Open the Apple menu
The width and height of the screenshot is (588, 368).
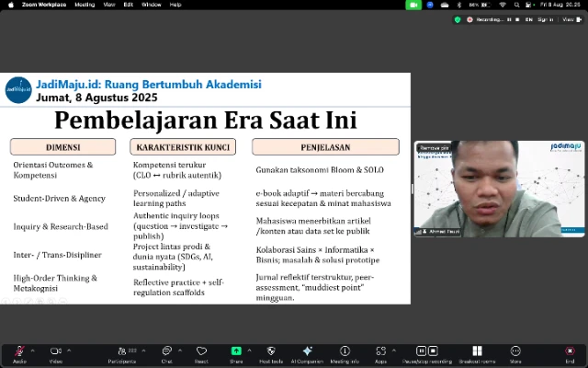(11, 5)
